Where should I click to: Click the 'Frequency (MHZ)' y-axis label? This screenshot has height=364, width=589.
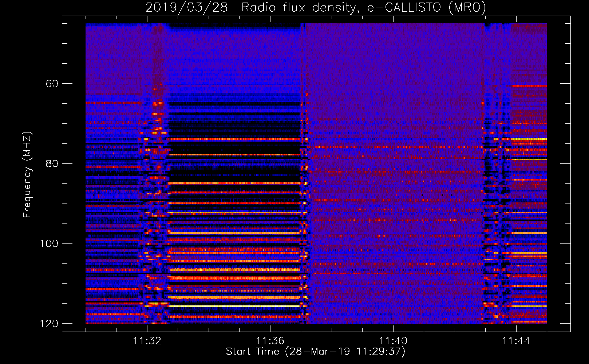[27, 175]
